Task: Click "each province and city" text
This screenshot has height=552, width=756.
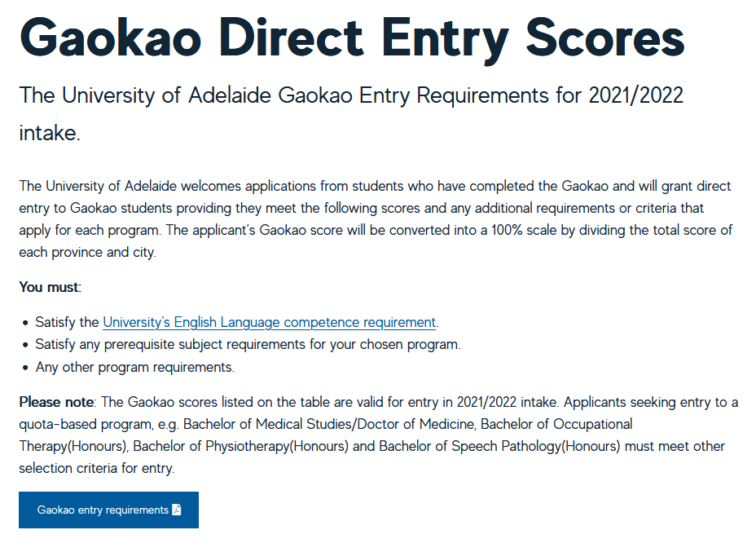Action: coord(87,253)
